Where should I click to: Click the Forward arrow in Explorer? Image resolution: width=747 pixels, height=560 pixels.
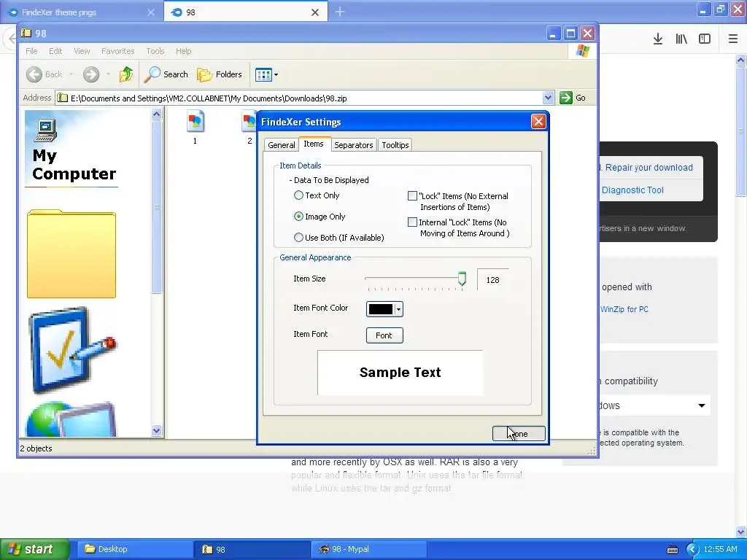(x=91, y=74)
